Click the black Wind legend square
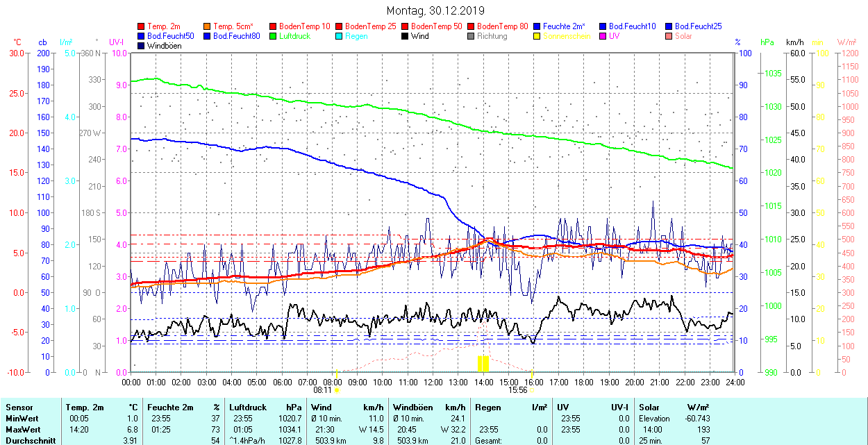 pyautogui.click(x=406, y=36)
